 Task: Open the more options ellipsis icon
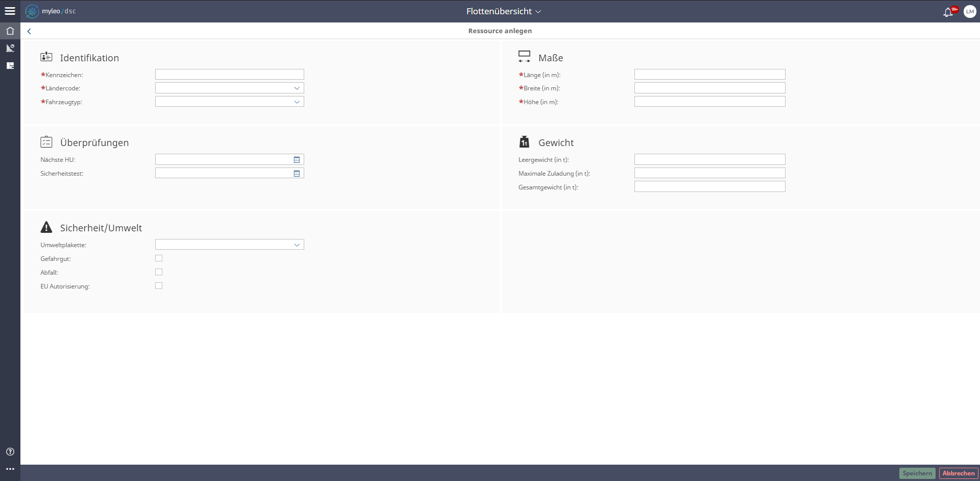[10, 469]
